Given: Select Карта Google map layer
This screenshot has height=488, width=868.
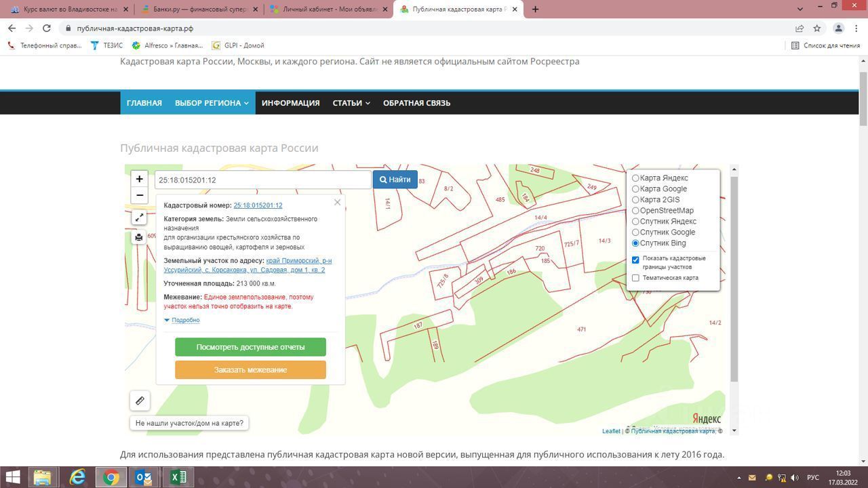Looking at the screenshot, I should click(635, 189).
